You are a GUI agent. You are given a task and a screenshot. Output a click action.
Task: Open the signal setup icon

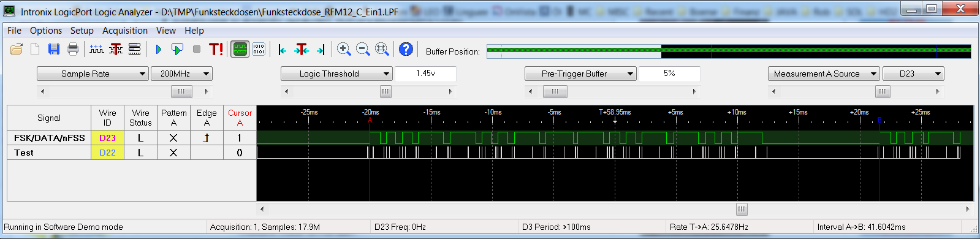(135, 49)
